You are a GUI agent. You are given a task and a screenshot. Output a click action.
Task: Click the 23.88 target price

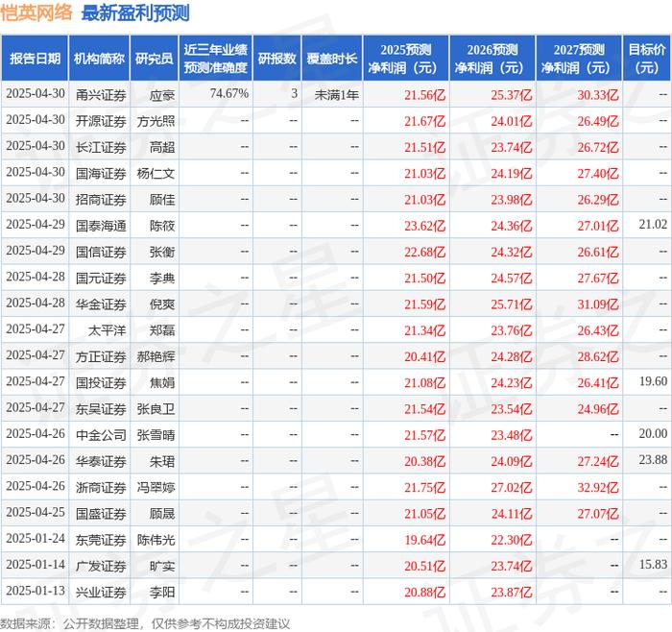[x=653, y=460]
